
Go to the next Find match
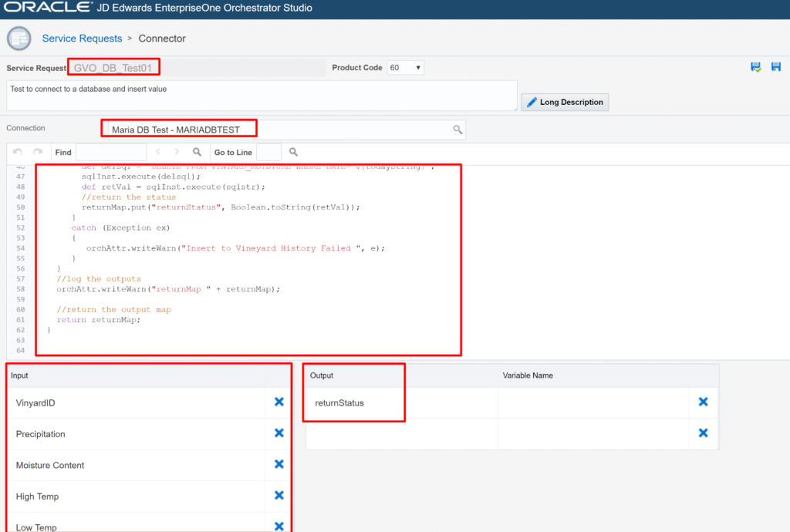[x=177, y=152]
